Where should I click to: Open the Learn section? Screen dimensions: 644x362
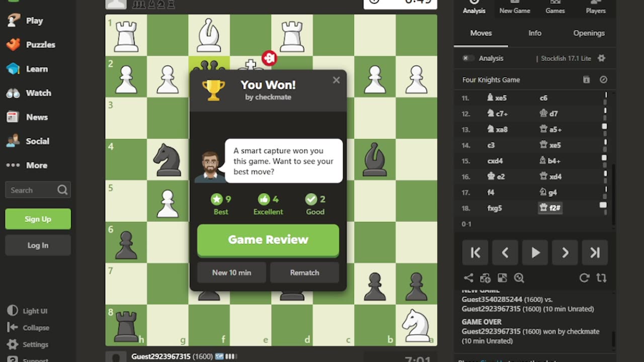click(x=28, y=69)
